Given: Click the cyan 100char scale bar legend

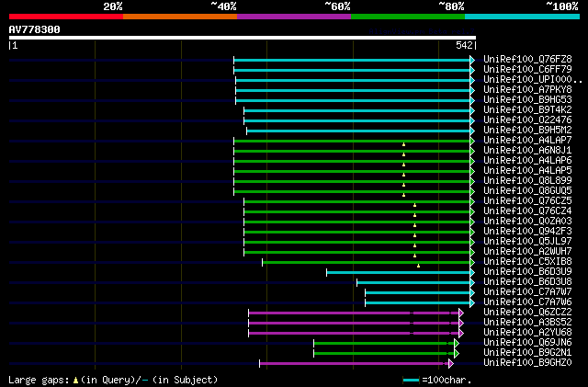Looking at the screenshot, I should coord(411,381).
